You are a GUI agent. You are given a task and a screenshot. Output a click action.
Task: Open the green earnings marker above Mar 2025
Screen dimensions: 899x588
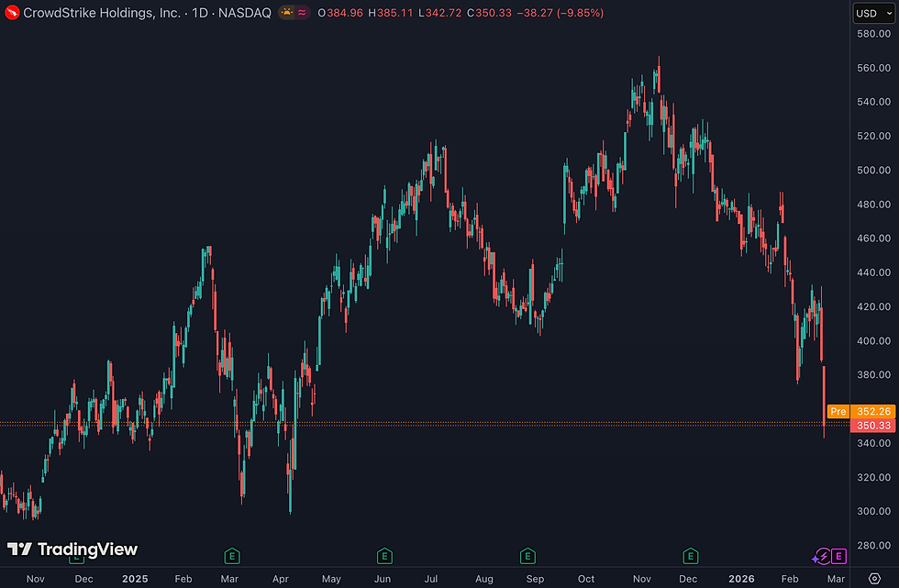point(231,556)
